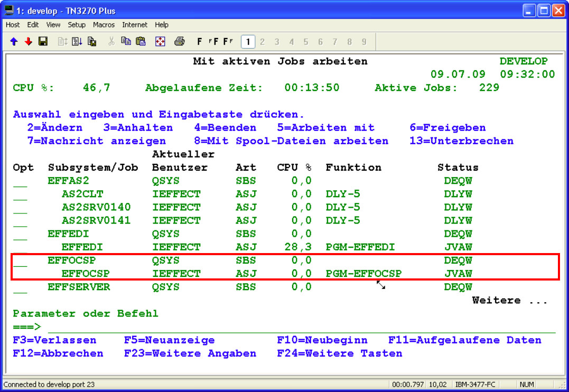The width and height of the screenshot is (569, 392).
Task: Open the Host menu
Action: (x=13, y=25)
